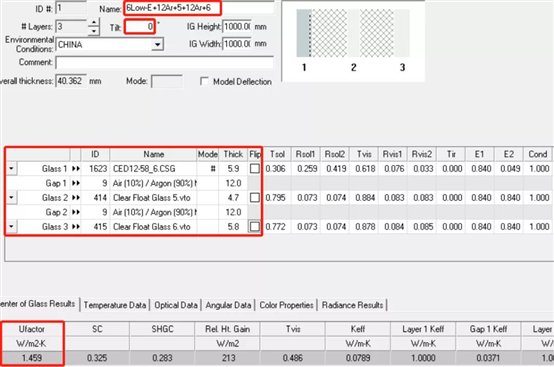
Task: Click Glass 2 Tsol value 0.795
Action: [277, 198]
